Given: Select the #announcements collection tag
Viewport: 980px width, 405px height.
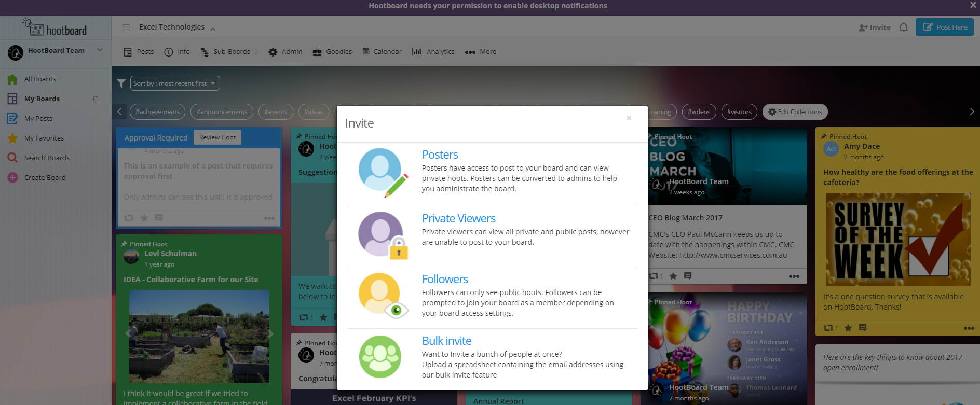Looking at the screenshot, I should tap(222, 112).
